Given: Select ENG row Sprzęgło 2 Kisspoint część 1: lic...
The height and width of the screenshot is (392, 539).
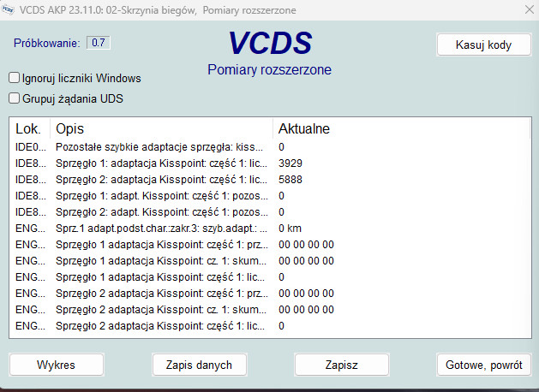Looking at the screenshot, I should (x=270, y=326).
